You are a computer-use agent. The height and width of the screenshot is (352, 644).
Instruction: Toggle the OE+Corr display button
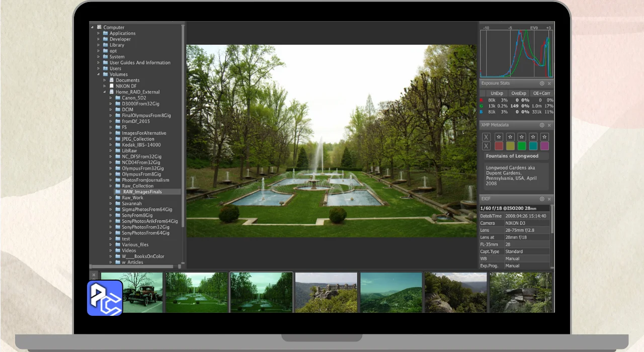coord(541,93)
